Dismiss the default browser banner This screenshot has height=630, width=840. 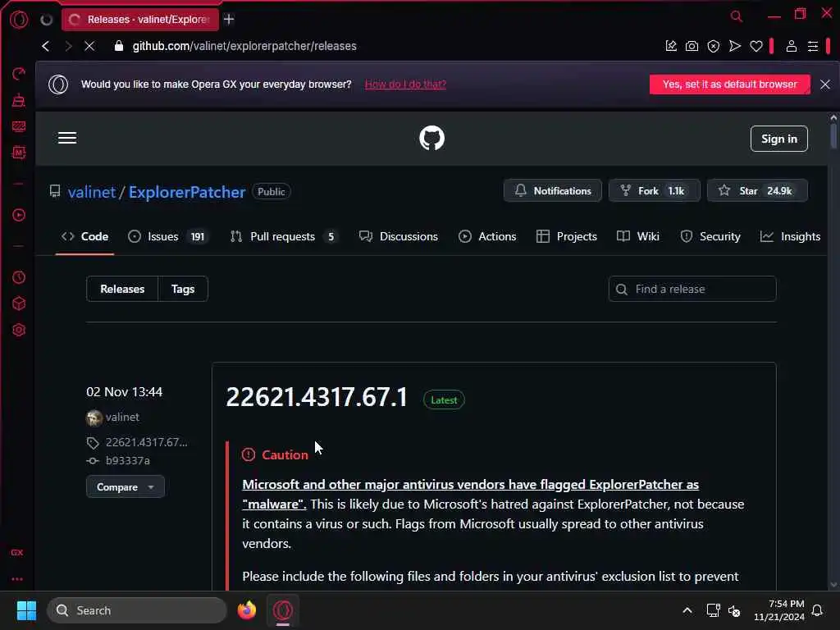pyautogui.click(x=825, y=84)
